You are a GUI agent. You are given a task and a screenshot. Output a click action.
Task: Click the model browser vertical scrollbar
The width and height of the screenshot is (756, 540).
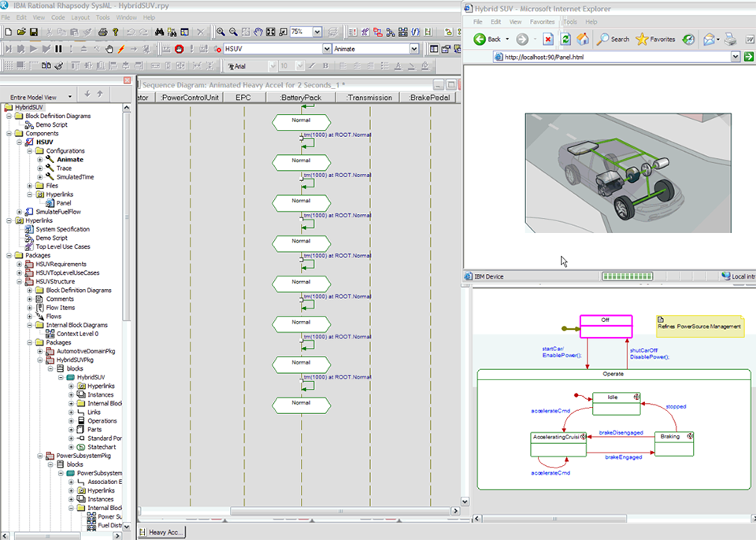click(x=127, y=217)
